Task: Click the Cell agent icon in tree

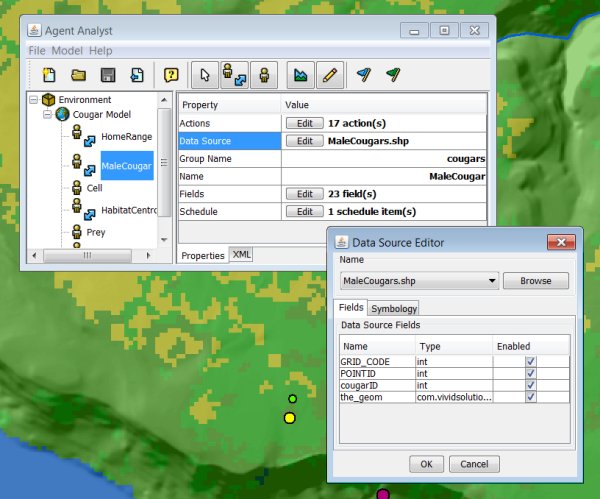Action: 77,188
